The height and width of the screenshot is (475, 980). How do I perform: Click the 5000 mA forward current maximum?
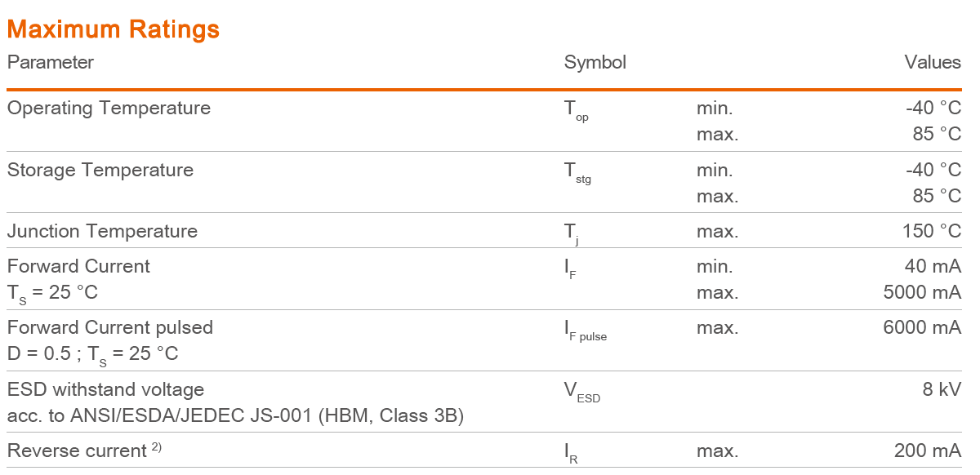922,292
